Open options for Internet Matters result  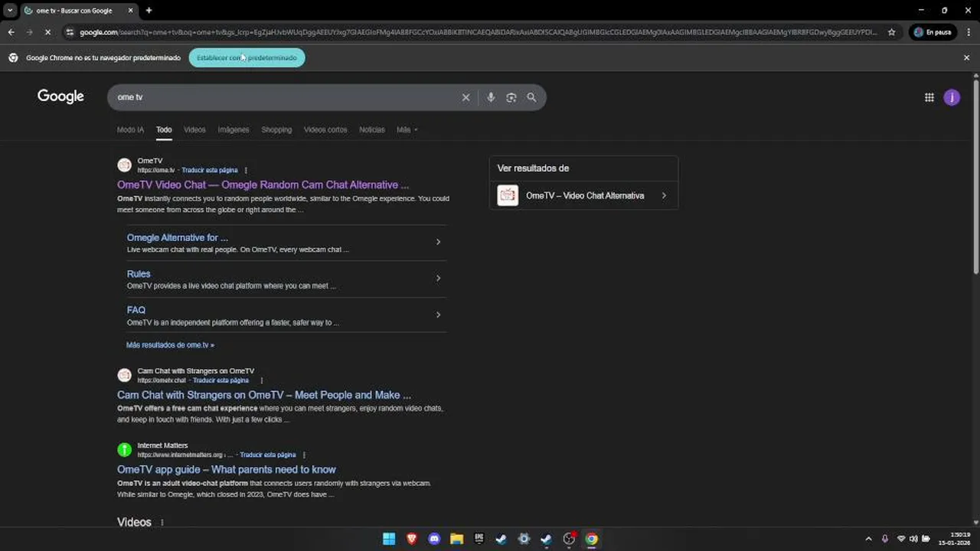click(x=304, y=455)
